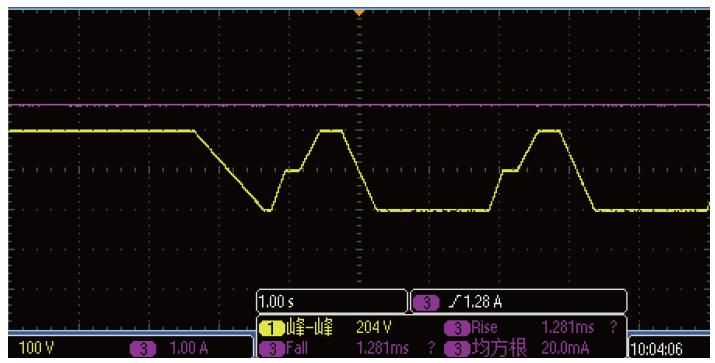Select the channel 3 badge beside Fall
Image resolution: width=715 pixels, height=363 pixels.
tap(272, 349)
